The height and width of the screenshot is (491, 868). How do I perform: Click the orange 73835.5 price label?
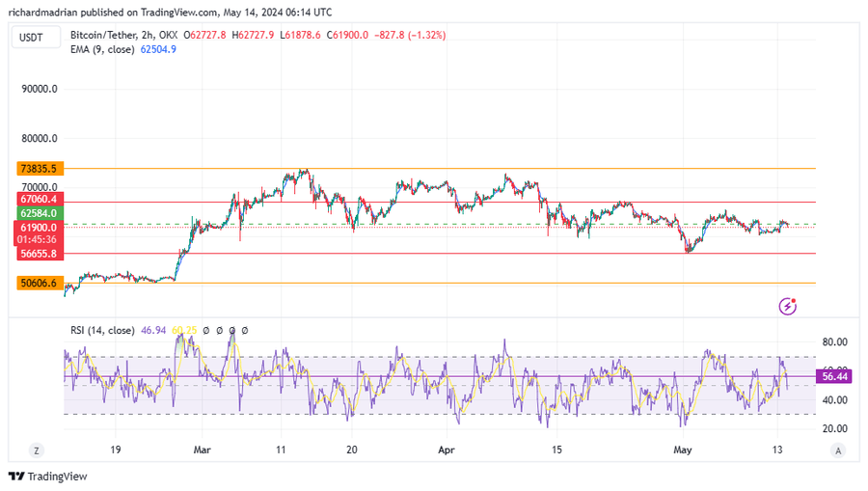39,168
